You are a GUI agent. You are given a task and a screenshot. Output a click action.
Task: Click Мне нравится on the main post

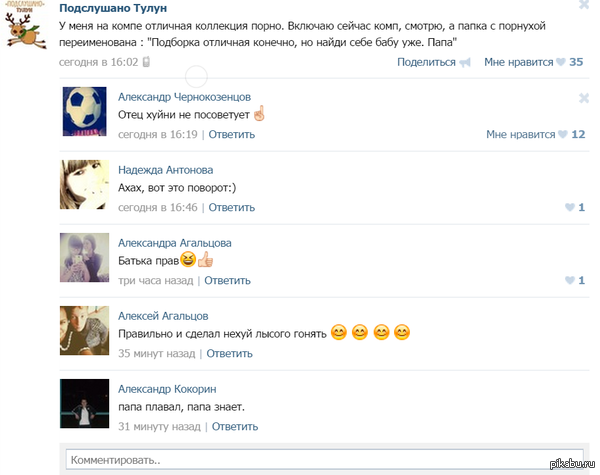point(518,62)
